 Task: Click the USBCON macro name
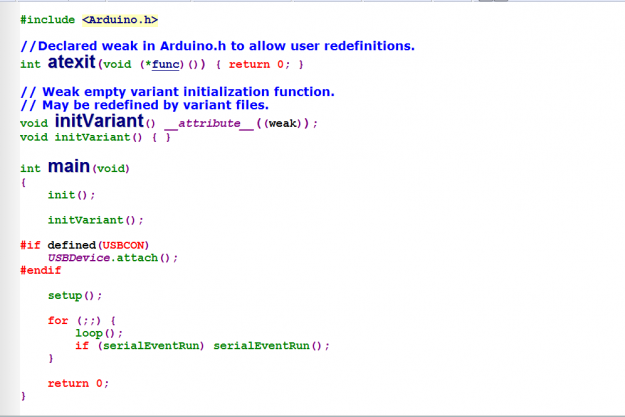pos(124,245)
